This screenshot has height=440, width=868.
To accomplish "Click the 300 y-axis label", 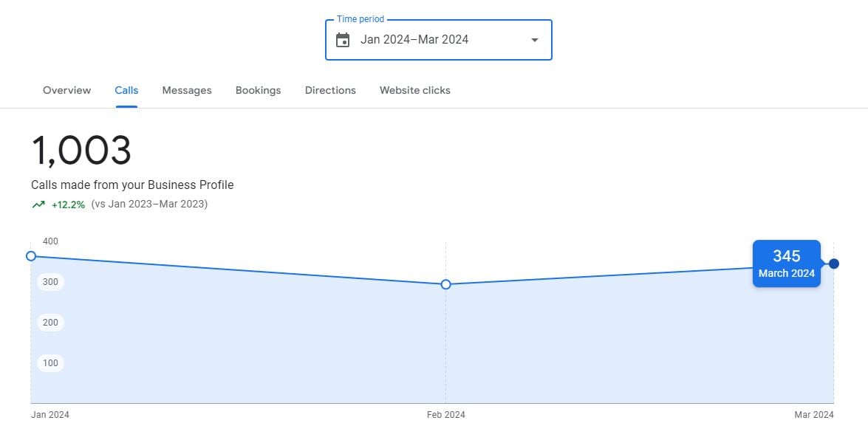I will click(50, 282).
